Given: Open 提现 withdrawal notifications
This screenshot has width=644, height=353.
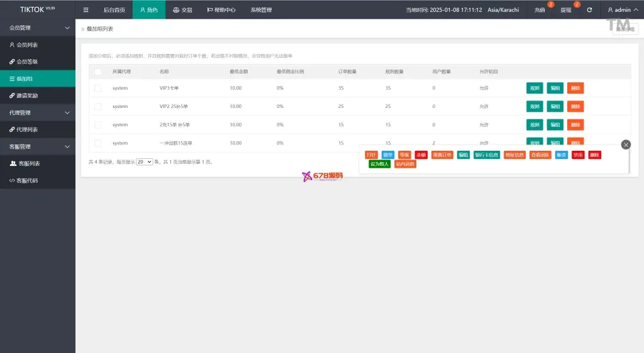Looking at the screenshot, I should 566,10.
